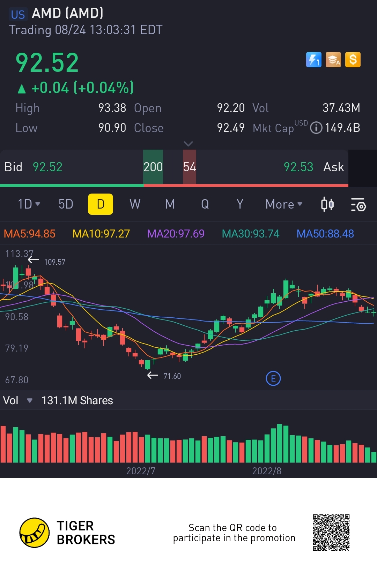The image size is (377, 588).
Task: Tap the MA5:94.85 indicator label
Action: (x=29, y=234)
